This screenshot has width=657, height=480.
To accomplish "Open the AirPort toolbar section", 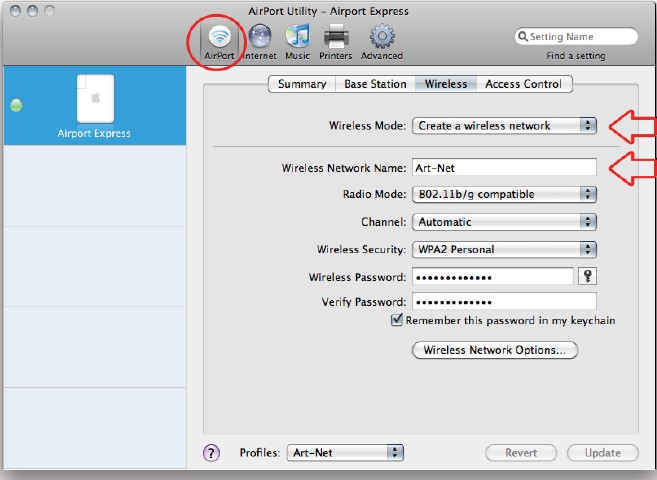I will coord(219,42).
